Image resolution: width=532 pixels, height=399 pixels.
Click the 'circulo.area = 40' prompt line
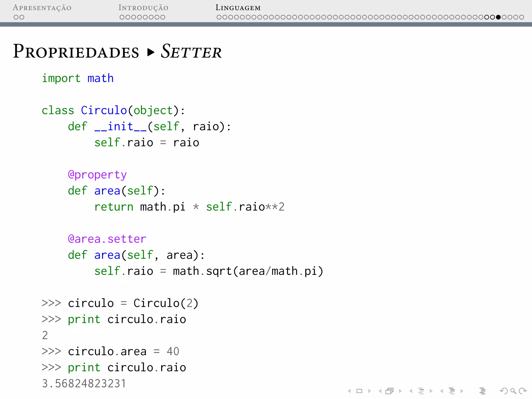(x=110, y=352)
